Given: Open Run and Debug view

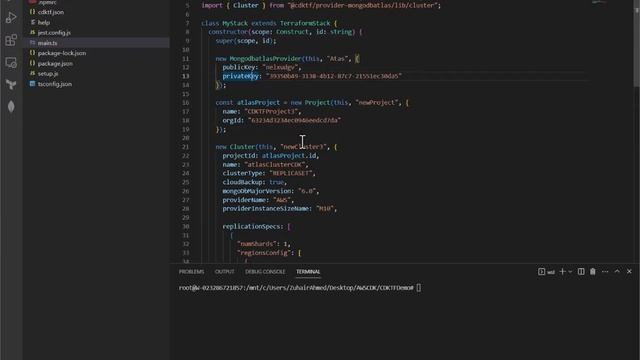Looking at the screenshot, I should click(11, 18).
